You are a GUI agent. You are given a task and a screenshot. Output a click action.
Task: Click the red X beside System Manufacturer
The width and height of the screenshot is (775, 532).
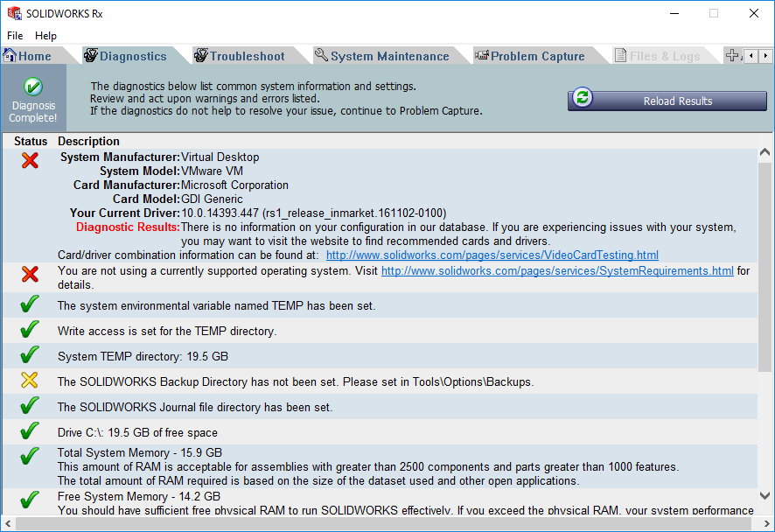[x=30, y=160]
